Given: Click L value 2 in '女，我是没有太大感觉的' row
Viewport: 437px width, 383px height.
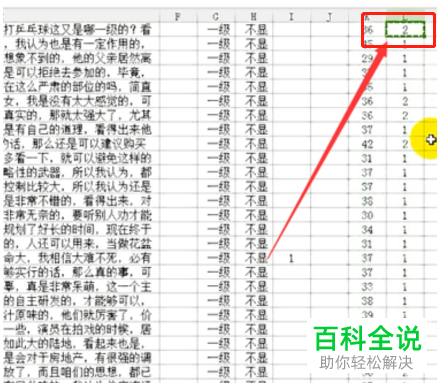Looking at the screenshot, I should point(405,101).
